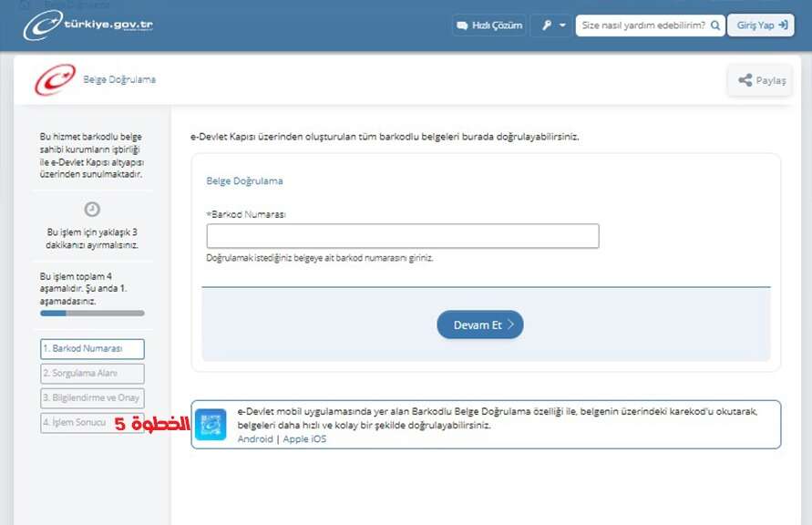The width and height of the screenshot is (812, 525).
Task: Select step 4. İşlem Sonucu
Action: pyautogui.click(x=77, y=423)
